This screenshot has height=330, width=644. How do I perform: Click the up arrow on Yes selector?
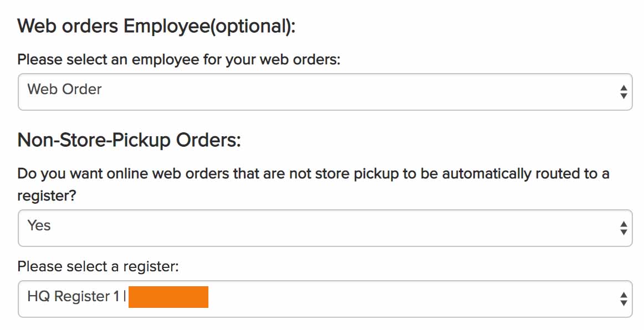(x=623, y=224)
